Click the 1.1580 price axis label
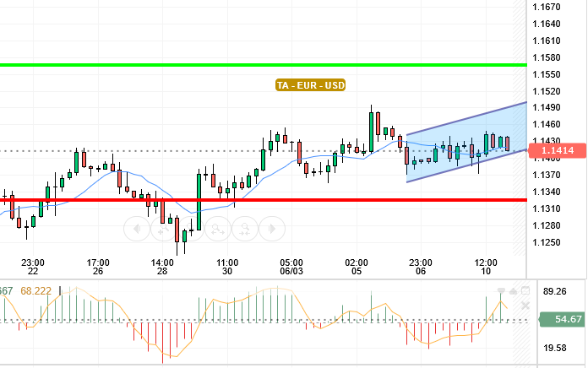The height and width of the screenshot is (368, 588). point(547,57)
